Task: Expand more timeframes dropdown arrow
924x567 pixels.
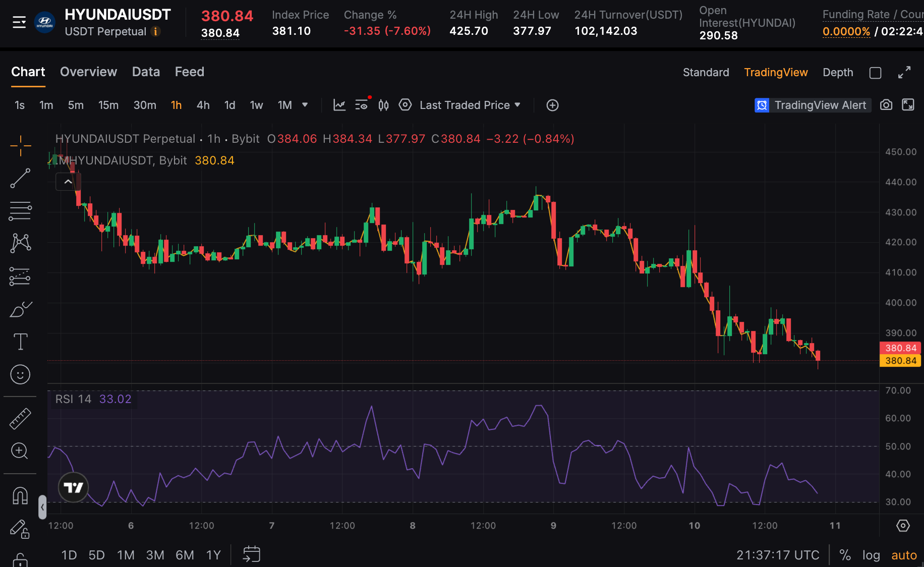Action: tap(305, 105)
